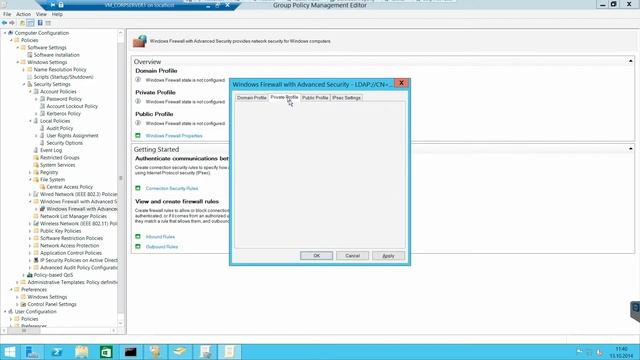Open the blue Help toolbar icon
The height and width of the screenshot is (360, 640).
click(x=40, y=23)
